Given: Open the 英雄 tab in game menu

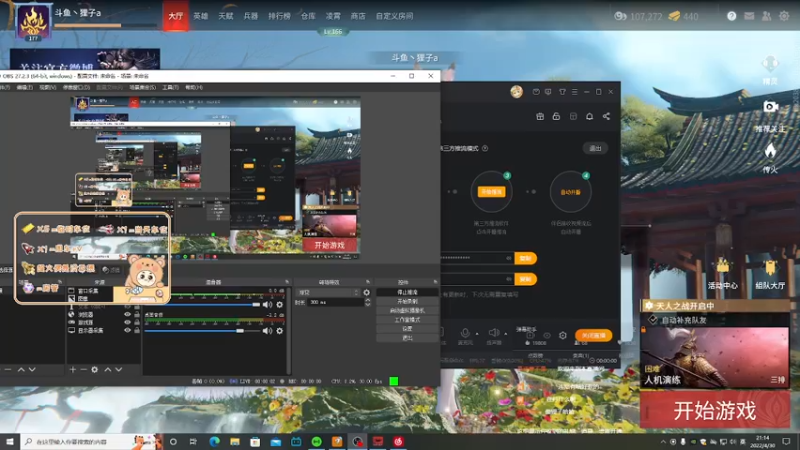Looking at the screenshot, I should point(201,16).
